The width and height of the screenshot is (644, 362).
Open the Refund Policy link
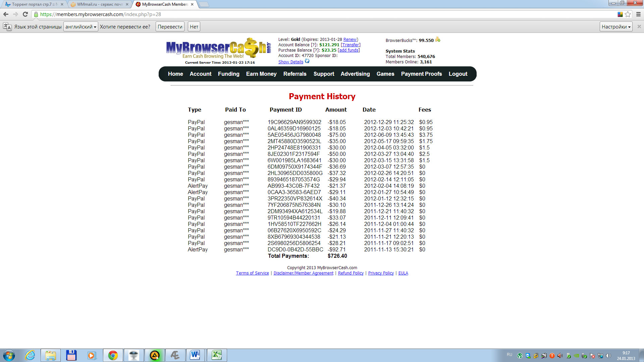coord(351,273)
